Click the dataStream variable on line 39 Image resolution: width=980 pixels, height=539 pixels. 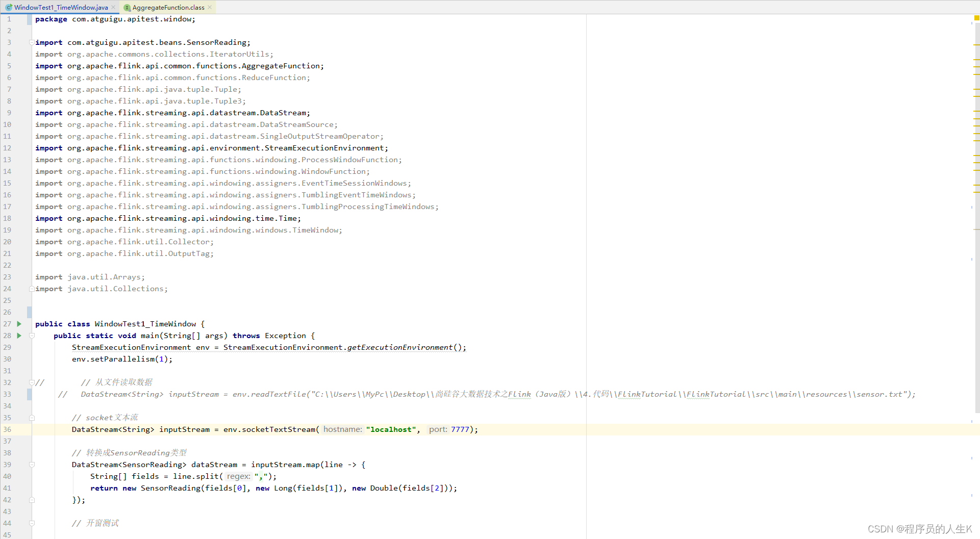pyautogui.click(x=214, y=465)
